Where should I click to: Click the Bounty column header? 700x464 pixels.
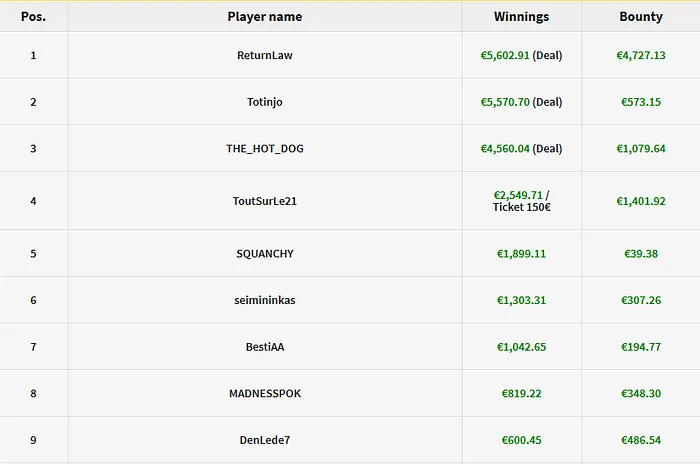pos(641,17)
